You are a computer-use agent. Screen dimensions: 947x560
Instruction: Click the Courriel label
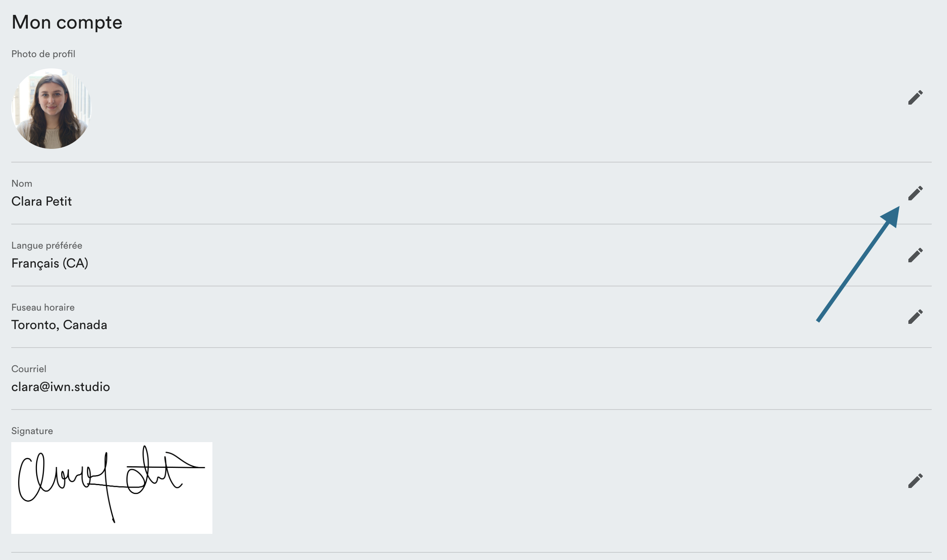(x=29, y=369)
